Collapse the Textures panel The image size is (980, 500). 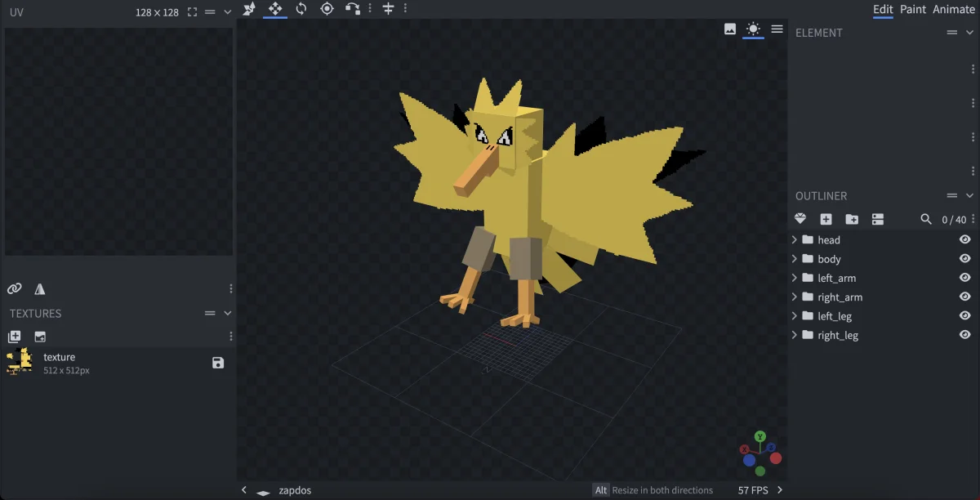coord(228,313)
